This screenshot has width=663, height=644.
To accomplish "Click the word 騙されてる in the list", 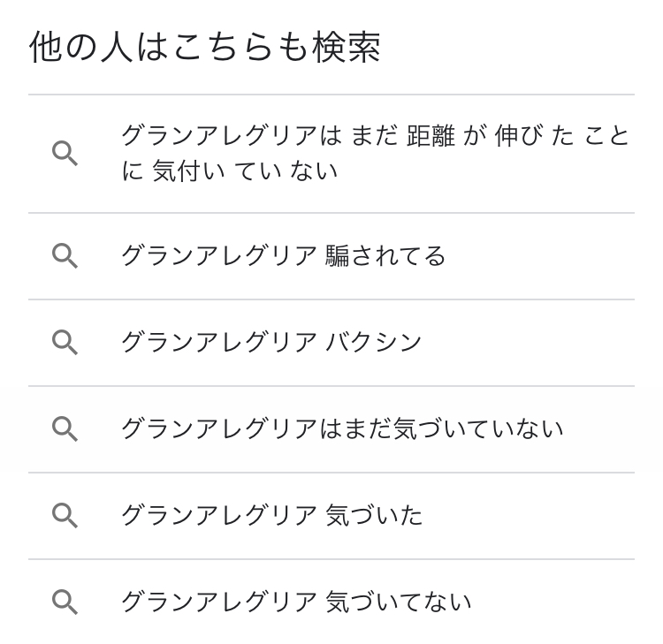I will click(385, 256).
